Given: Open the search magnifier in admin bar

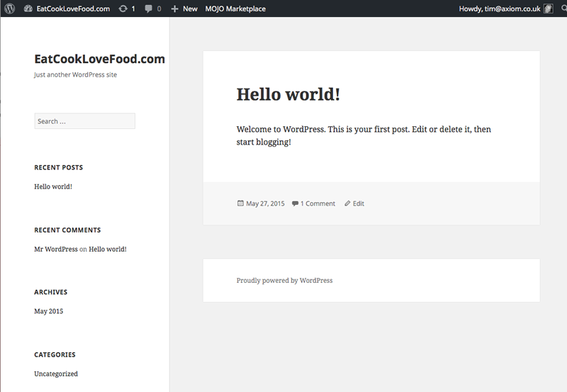Looking at the screenshot, I should (x=563, y=8).
